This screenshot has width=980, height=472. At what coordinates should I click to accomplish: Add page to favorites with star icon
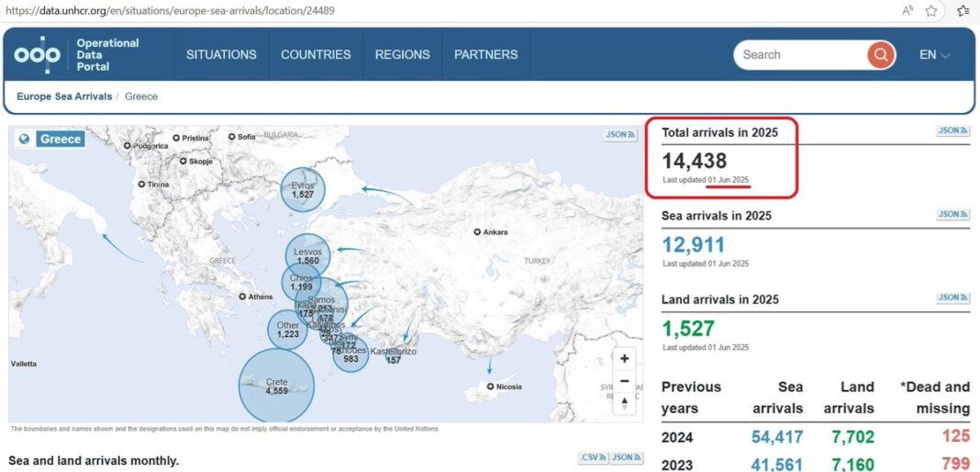[x=931, y=11]
